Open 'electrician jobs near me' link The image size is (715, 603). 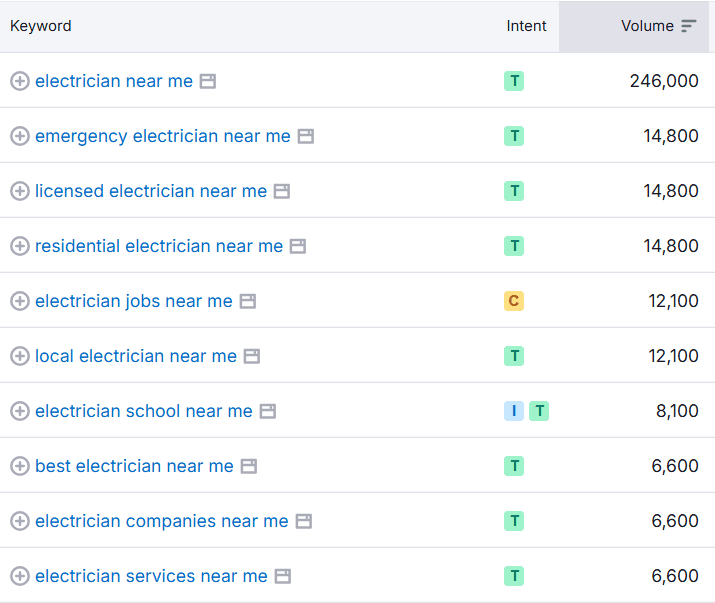[x=134, y=301]
